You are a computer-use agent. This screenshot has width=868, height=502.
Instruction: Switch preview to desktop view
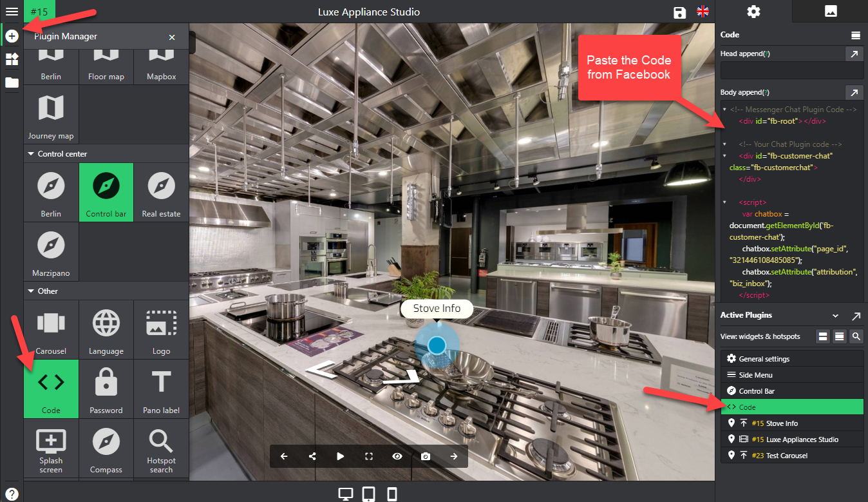point(346,494)
